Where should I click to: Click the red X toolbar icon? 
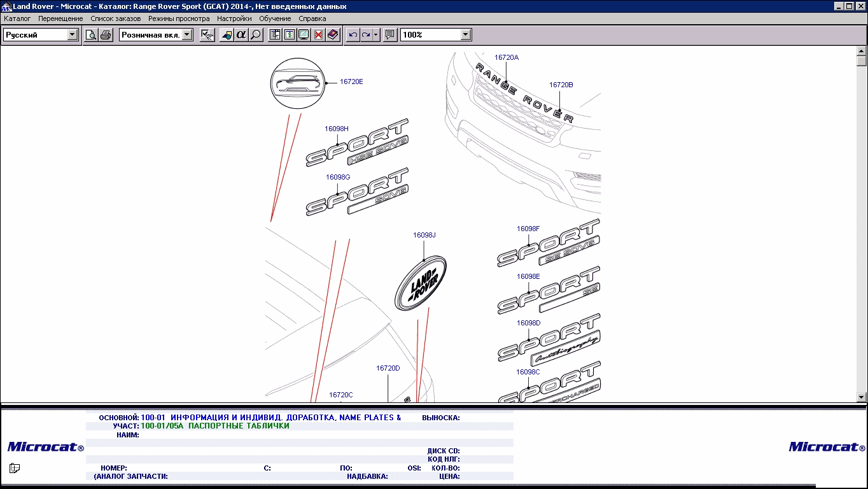(318, 35)
